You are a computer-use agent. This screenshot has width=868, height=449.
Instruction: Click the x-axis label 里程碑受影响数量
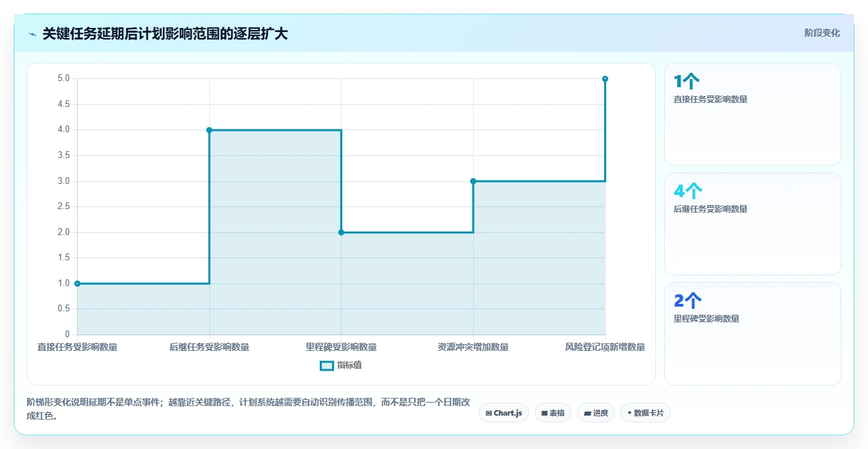tap(341, 347)
